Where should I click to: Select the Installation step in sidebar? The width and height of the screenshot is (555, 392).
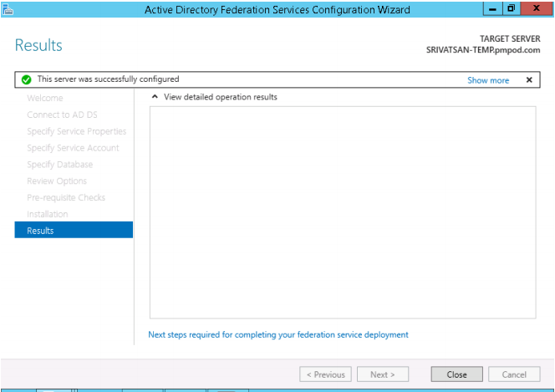click(48, 214)
